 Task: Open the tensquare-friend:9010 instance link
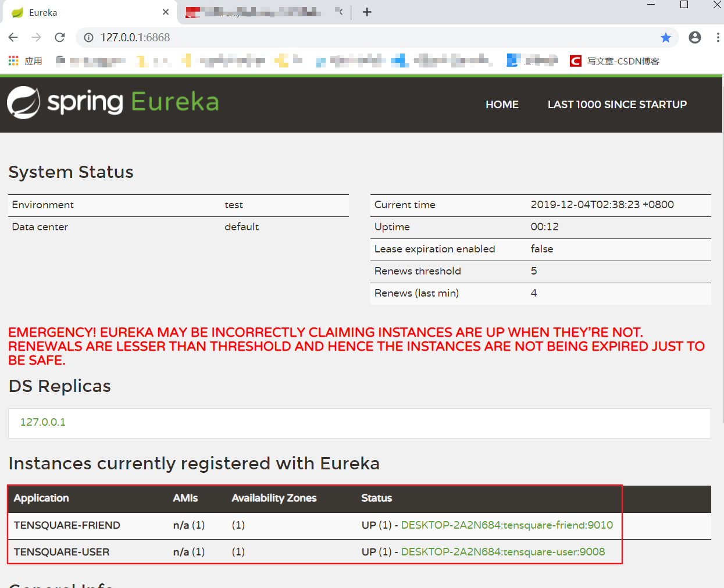507,525
